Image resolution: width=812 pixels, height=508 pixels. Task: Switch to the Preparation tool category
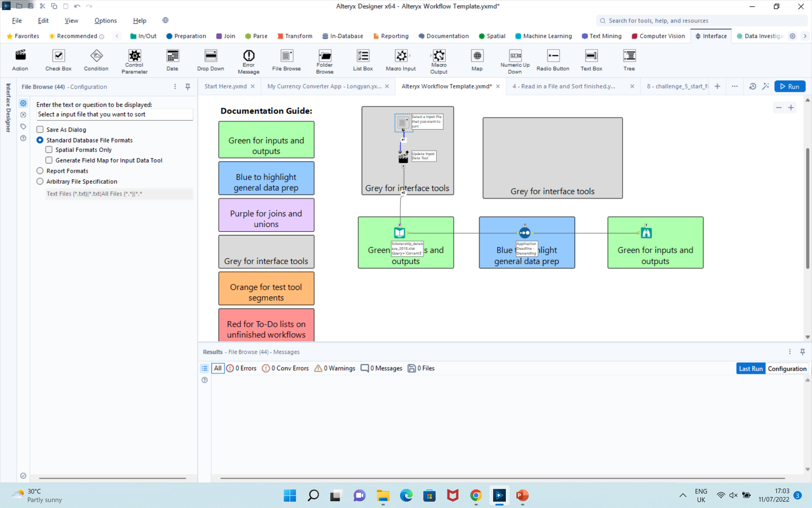pos(187,36)
